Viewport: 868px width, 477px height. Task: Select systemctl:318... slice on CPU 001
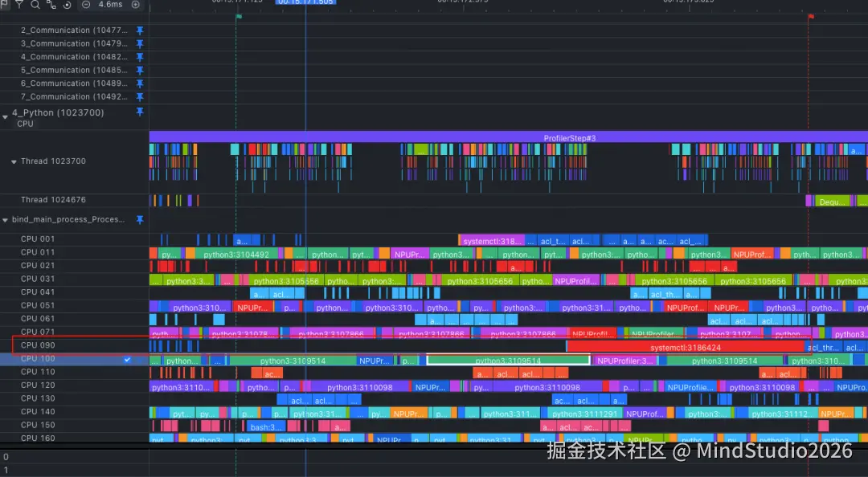[492, 241]
